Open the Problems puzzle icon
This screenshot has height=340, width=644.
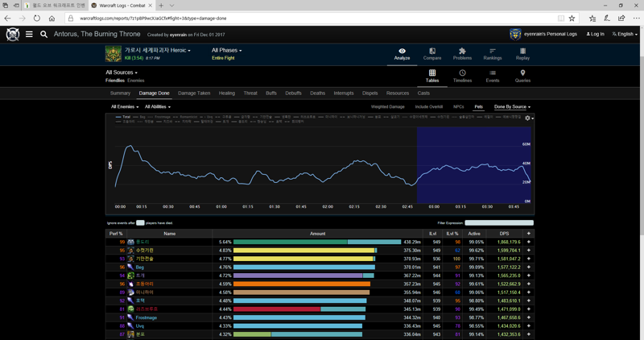[x=462, y=51]
